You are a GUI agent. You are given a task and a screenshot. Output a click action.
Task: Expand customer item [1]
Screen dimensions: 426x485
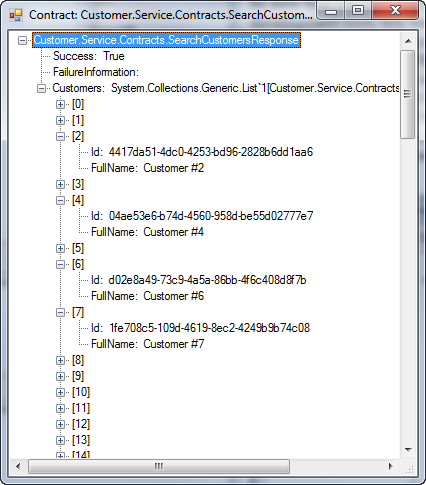coord(60,121)
